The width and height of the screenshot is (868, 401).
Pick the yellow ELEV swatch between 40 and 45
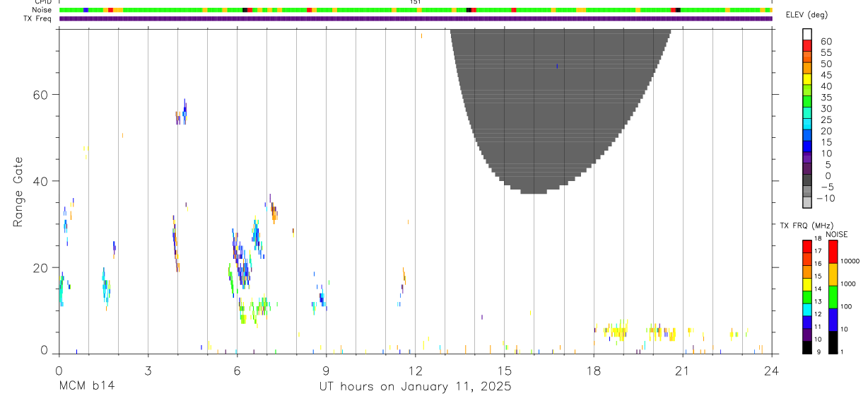(x=807, y=79)
